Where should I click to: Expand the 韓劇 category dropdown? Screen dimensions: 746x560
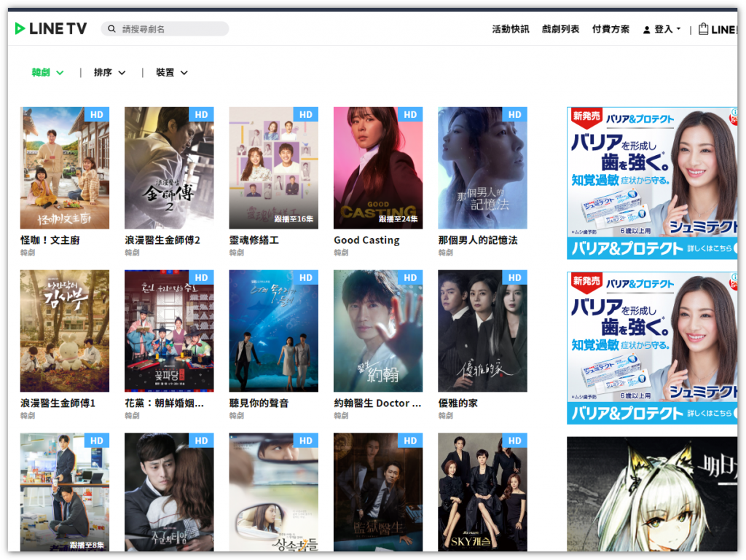point(47,72)
